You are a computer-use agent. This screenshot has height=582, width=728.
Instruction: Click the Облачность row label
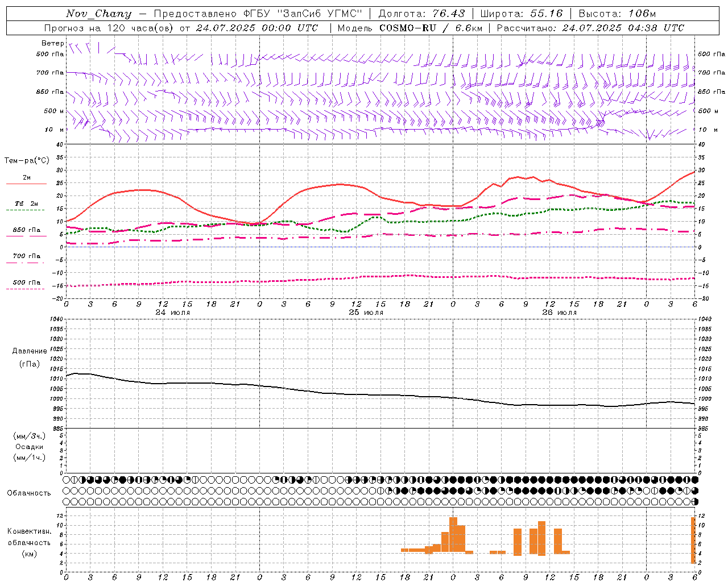click(29, 493)
